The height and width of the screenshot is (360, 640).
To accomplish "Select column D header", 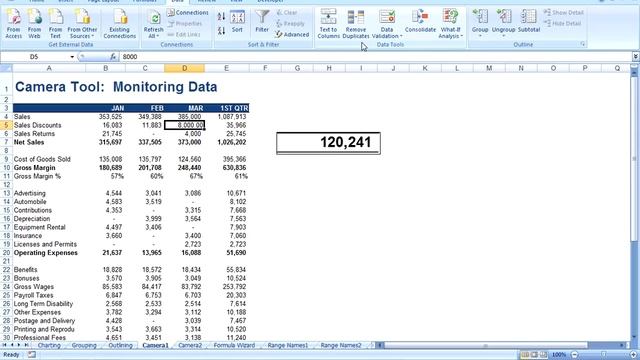I will tap(184, 68).
